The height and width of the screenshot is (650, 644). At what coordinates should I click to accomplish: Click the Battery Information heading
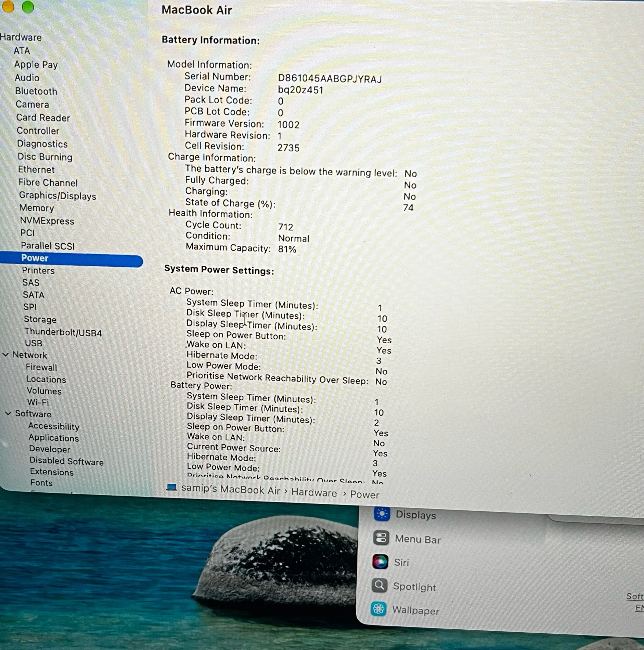tap(210, 40)
